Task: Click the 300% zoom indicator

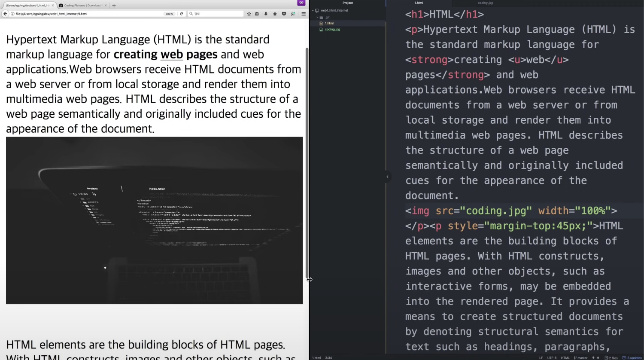Action: pyautogui.click(x=170, y=14)
